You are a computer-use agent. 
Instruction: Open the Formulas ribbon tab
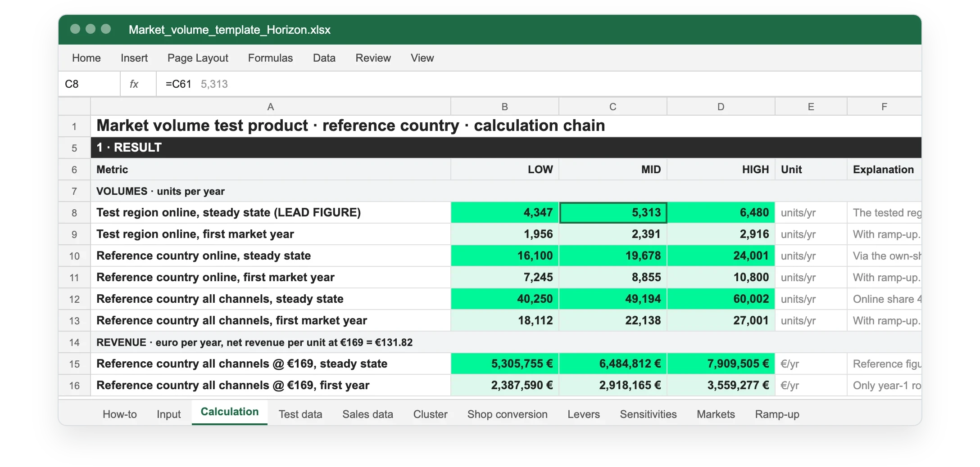click(x=270, y=58)
